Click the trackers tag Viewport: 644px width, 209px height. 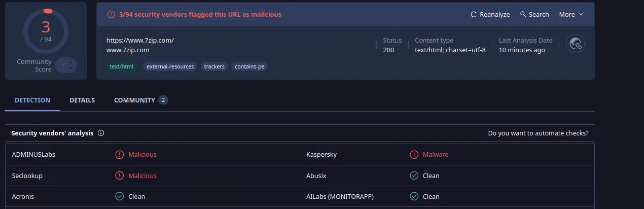click(x=214, y=66)
